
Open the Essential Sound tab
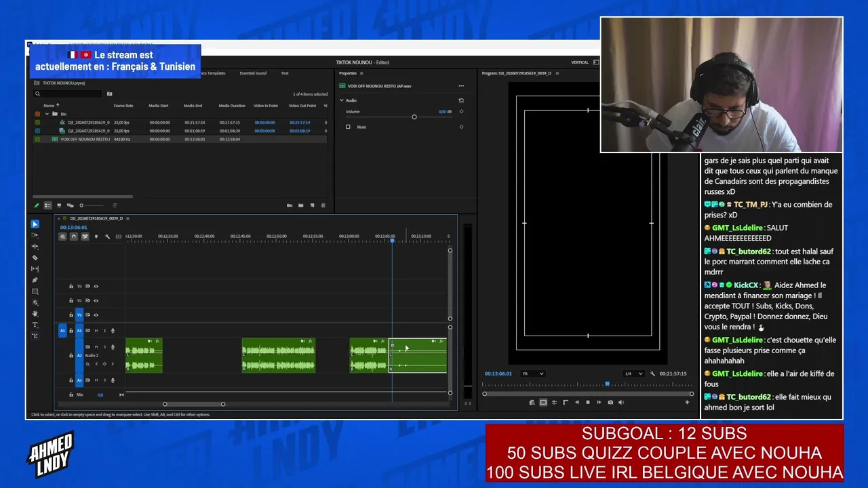(253, 73)
